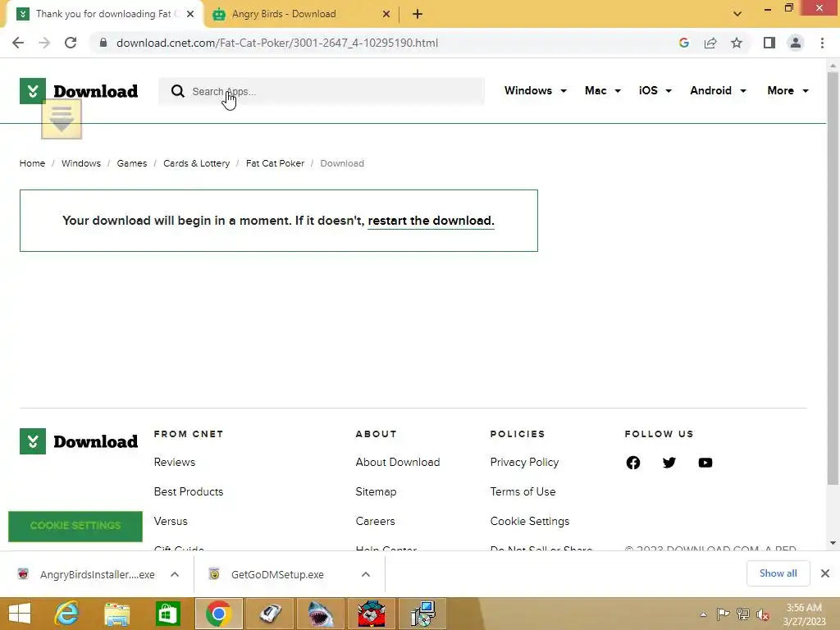Click Show all downloads button
The height and width of the screenshot is (630, 840).
778,573
